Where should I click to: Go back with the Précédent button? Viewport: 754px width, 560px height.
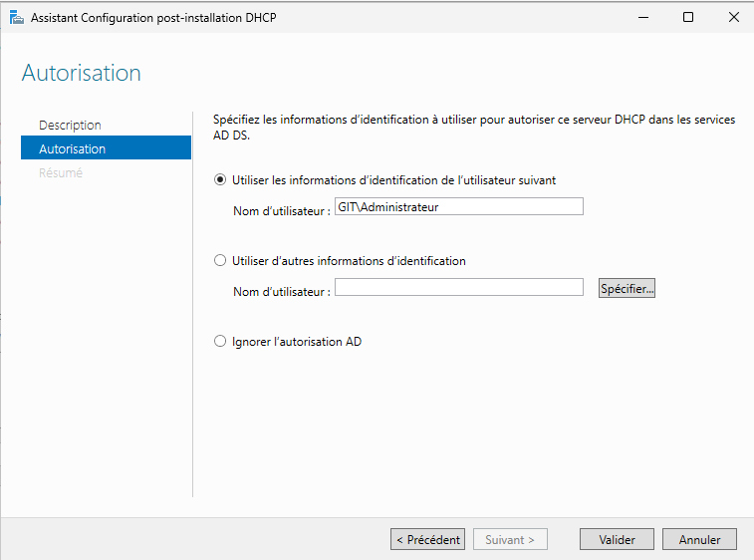[427, 539]
